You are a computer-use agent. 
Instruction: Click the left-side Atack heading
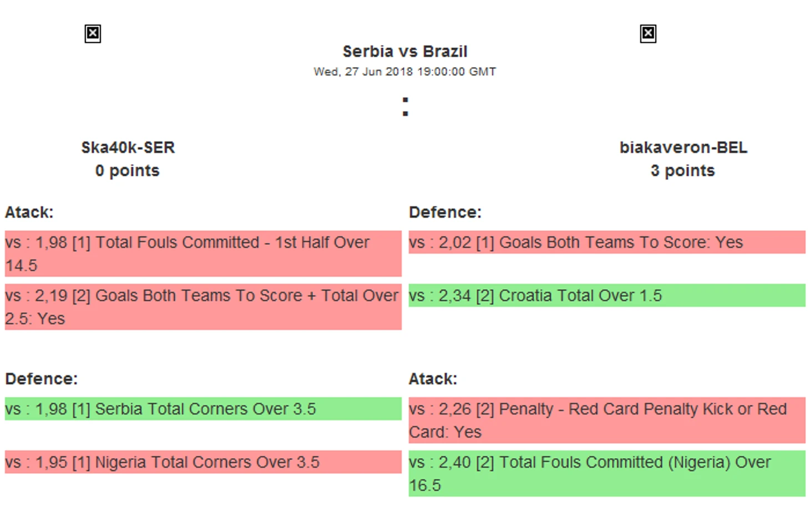coord(29,212)
